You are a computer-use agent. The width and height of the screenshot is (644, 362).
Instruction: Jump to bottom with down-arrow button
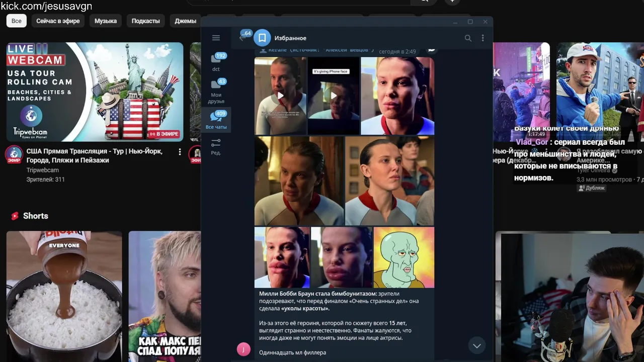[x=476, y=345]
